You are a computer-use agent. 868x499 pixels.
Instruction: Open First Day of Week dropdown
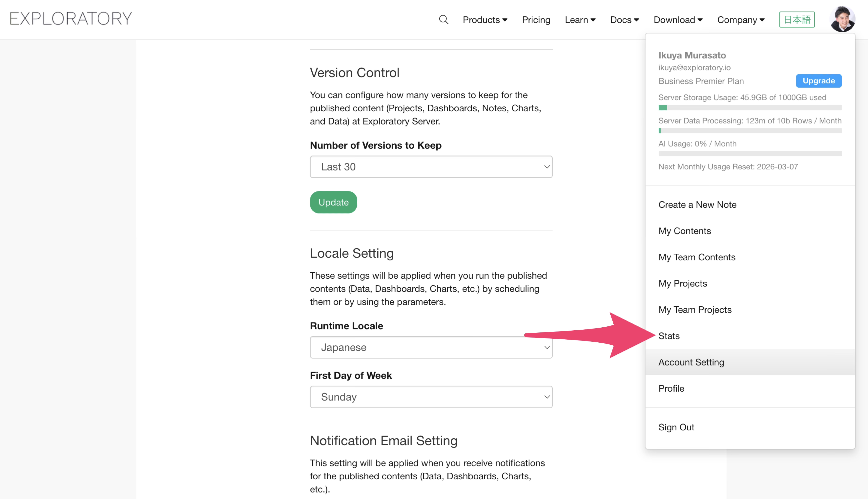[x=431, y=397]
